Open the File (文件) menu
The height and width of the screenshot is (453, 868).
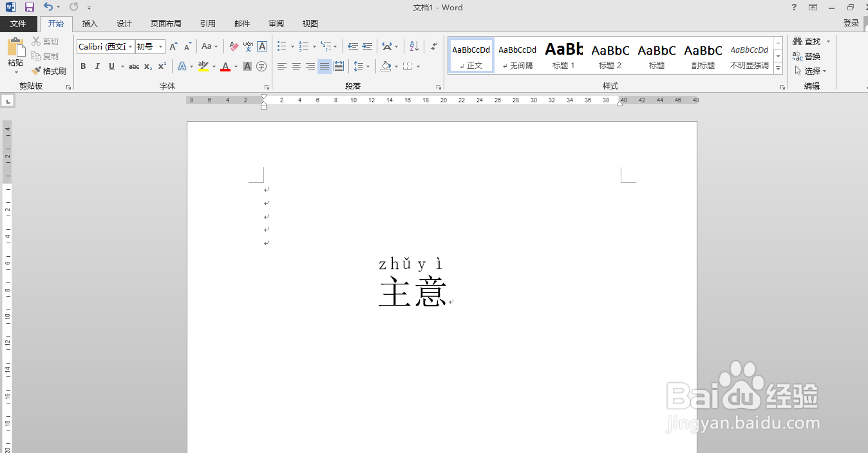[18, 24]
